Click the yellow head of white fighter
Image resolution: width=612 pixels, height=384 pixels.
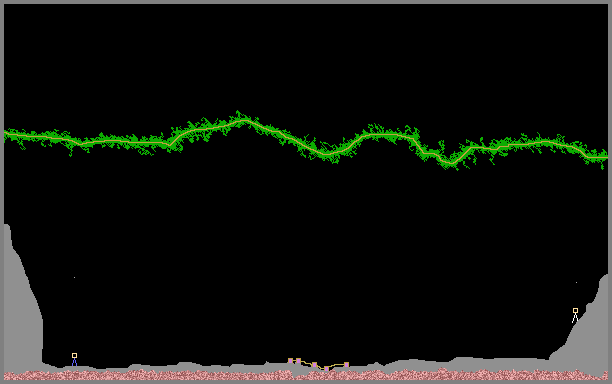point(575,311)
